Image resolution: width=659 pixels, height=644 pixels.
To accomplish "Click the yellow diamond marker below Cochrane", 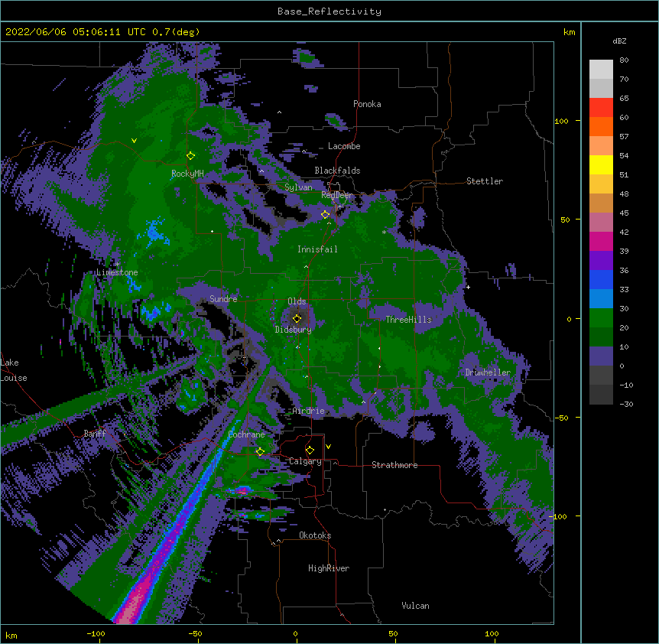I will 260,451.
